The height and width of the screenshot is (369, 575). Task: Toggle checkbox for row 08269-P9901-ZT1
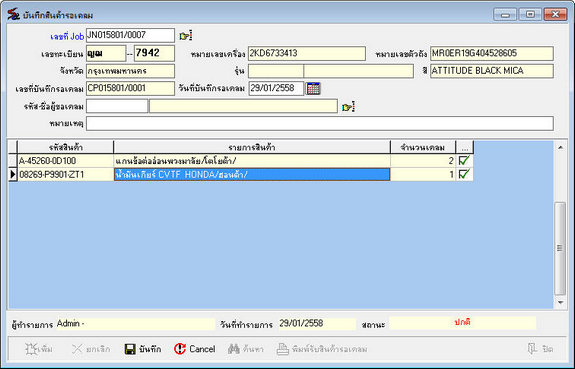pos(464,174)
